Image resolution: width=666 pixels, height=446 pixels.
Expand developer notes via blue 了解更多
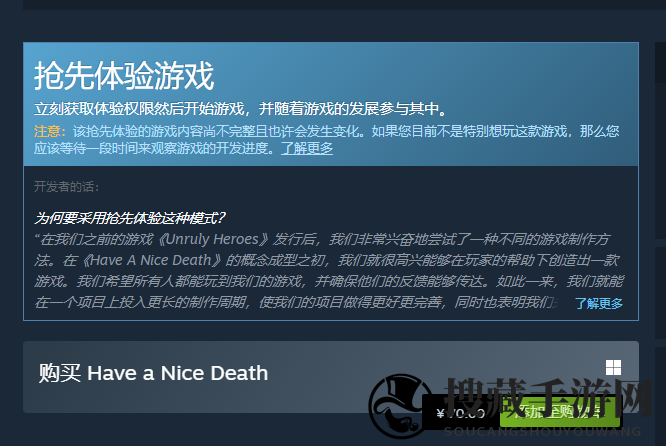(598, 303)
